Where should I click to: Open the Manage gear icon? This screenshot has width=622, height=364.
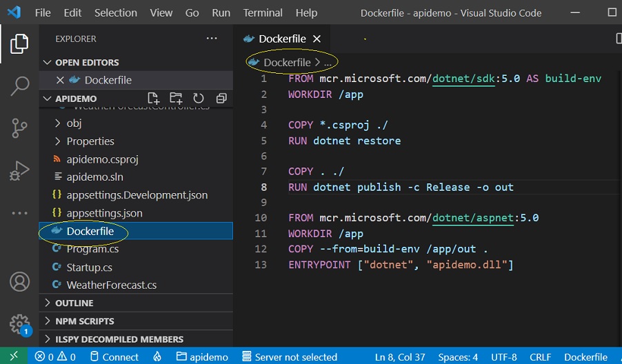coord(19,324)
